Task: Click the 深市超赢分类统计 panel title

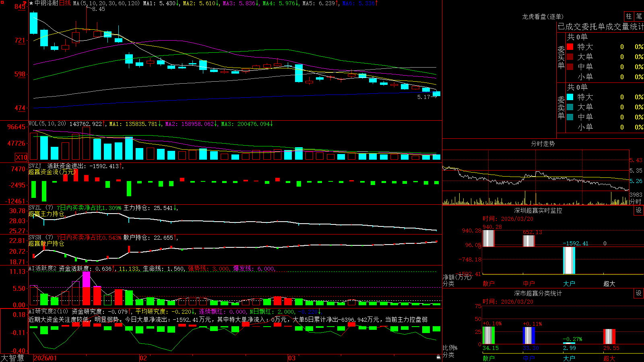Action: (x=538, y=293)
